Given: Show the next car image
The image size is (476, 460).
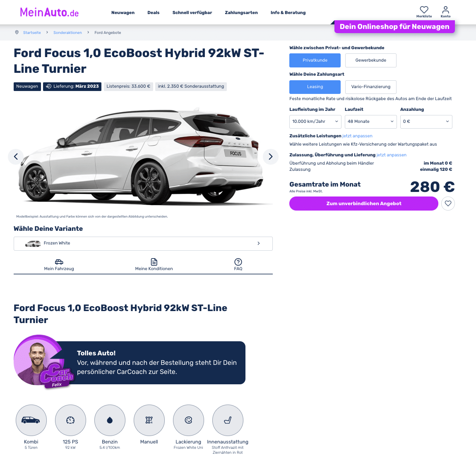Looking at the screenshot, I should coord(270,156).
